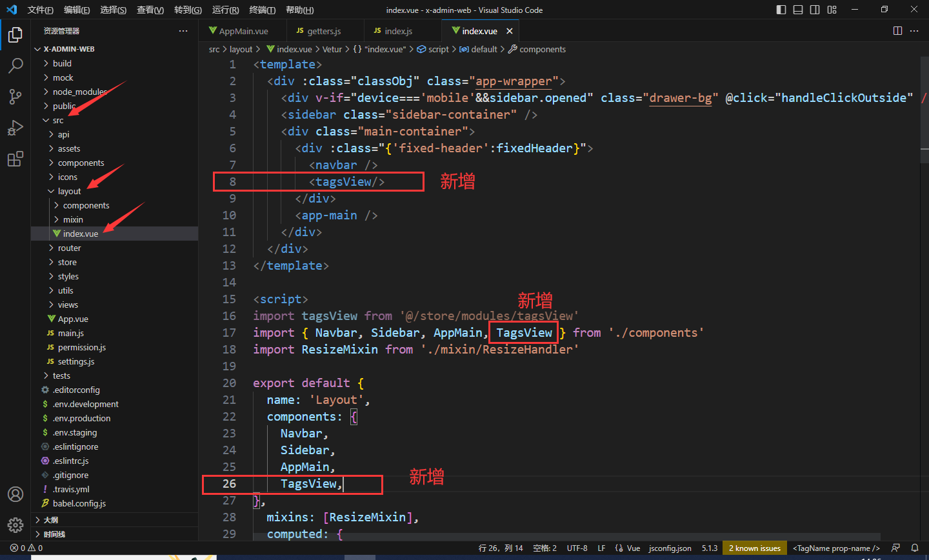Click the VS Code logo icon
This screenshot has width=929, height=560.
click(x=11, y=10)
